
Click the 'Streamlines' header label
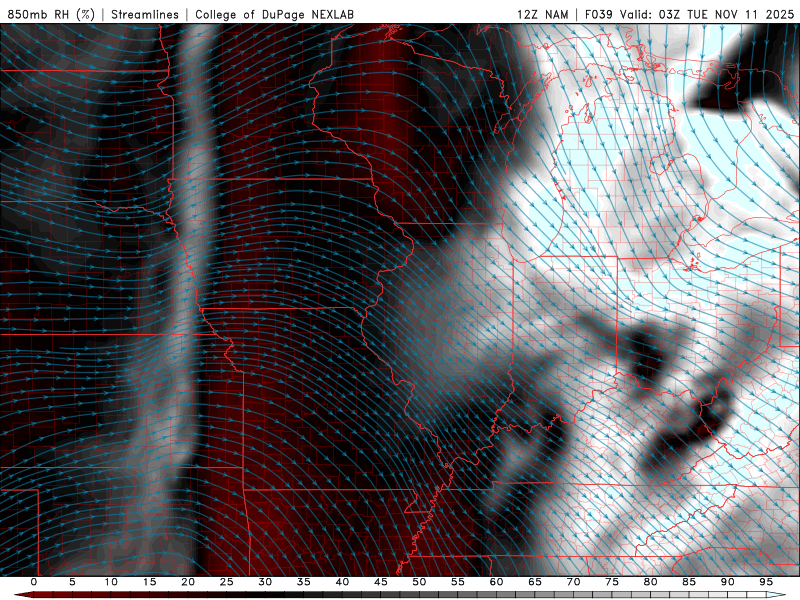(145, 14)
